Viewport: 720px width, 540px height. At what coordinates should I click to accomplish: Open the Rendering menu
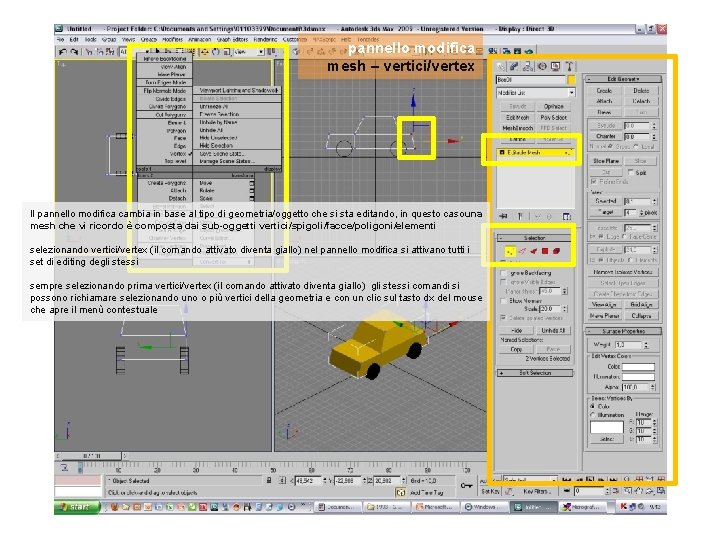265,40
